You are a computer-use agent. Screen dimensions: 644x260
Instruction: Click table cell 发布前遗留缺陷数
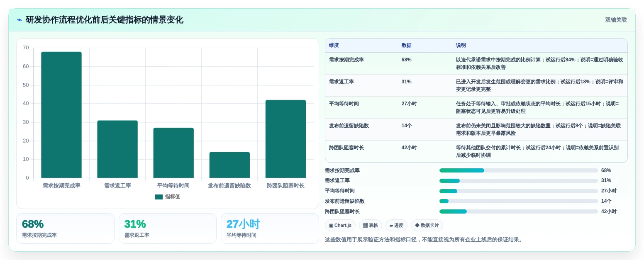pyautogui.click(x=349, y=126)
